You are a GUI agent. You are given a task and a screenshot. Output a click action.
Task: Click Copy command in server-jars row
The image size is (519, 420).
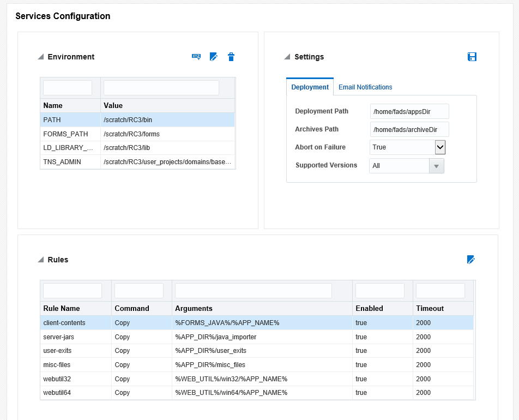pyautogui.click(x=122, y=337)
